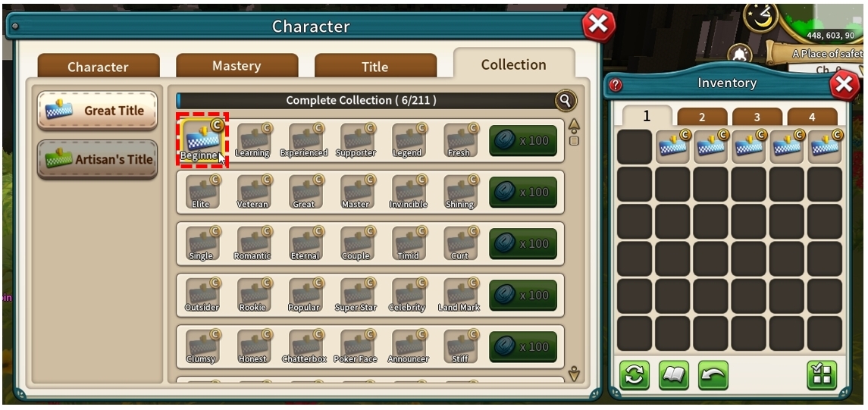The width and height of the screenshot is (868, 410).
Task: Select the Beginner title icon
Action: click(x=202, y=139)
